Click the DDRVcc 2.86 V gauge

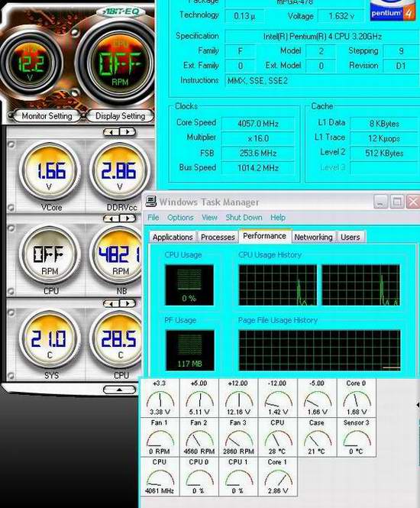tap(118, 171)
